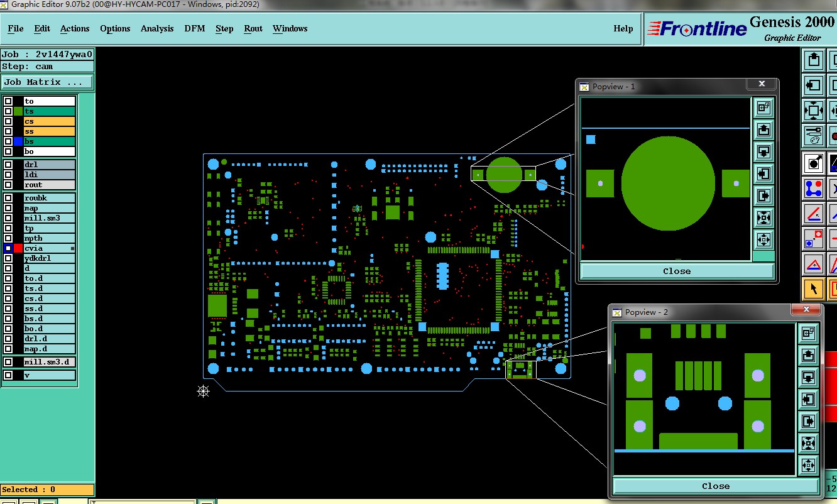The height and width of the screenshot is (504, 837).
Task: Click the window overlap icon in Popview 1
Action: (763, 108)
